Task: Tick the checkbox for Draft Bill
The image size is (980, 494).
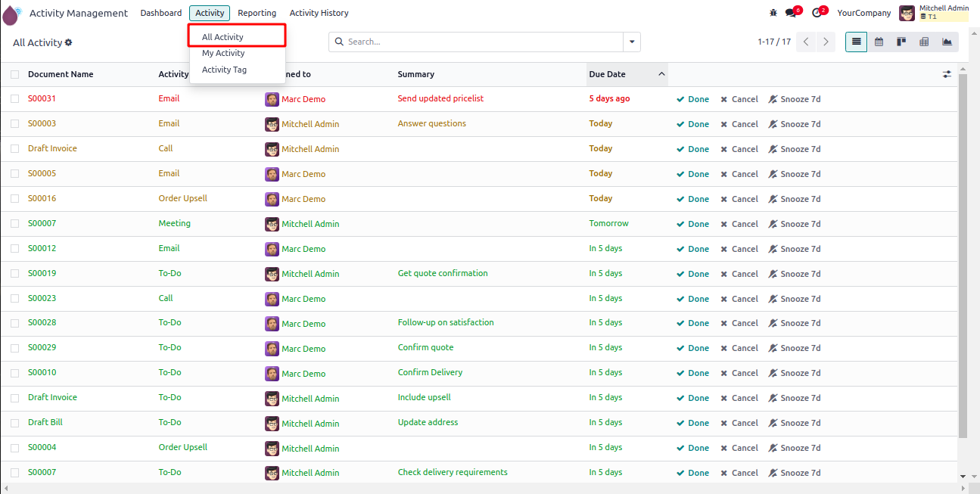Action: (x=15, y=423)
